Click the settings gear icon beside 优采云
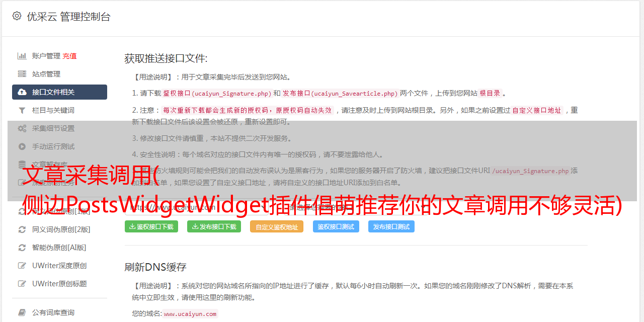644x322 pixels. tap(17, 16)
